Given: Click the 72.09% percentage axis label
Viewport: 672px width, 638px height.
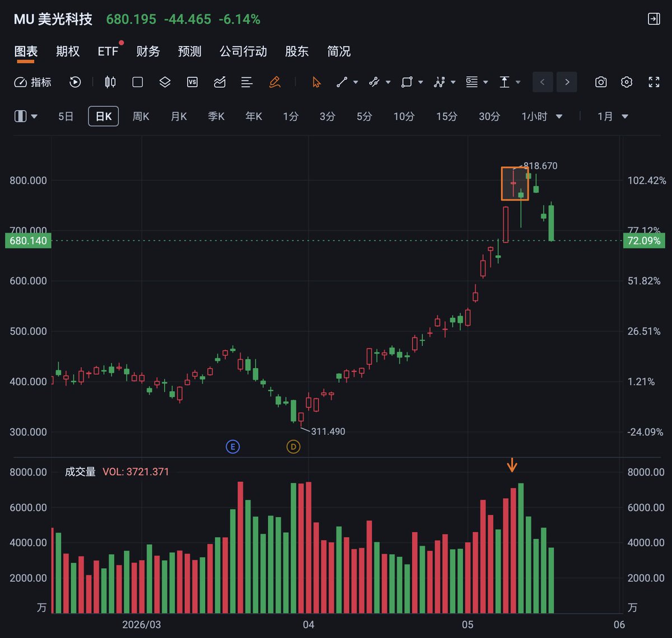Looking at the screenshot, I should pyautogui.click(x=645, y=241).
